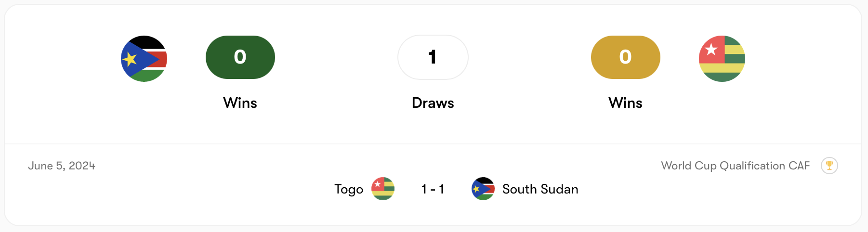
Task: Click the large South Sudan flag icon
Action: click(x=144, y=59)
